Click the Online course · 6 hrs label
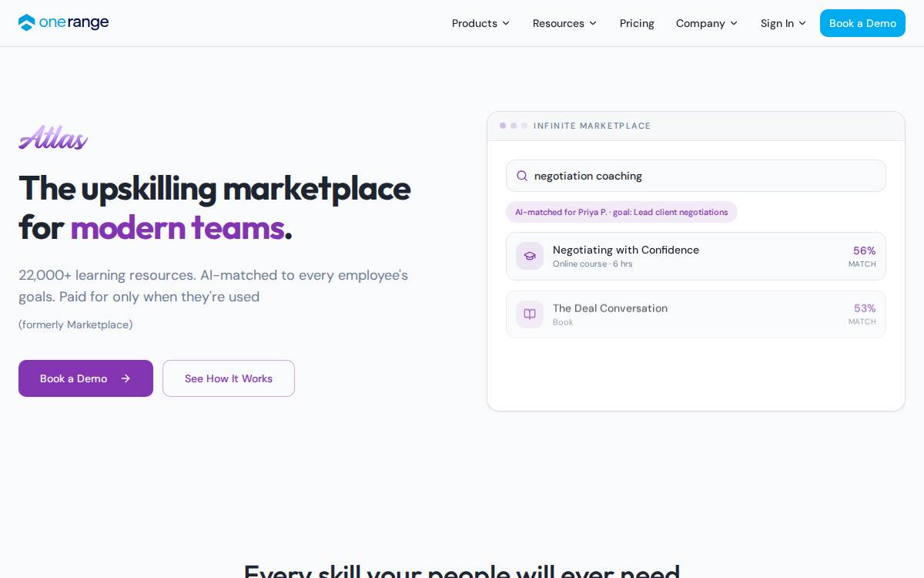 point(593,264)
